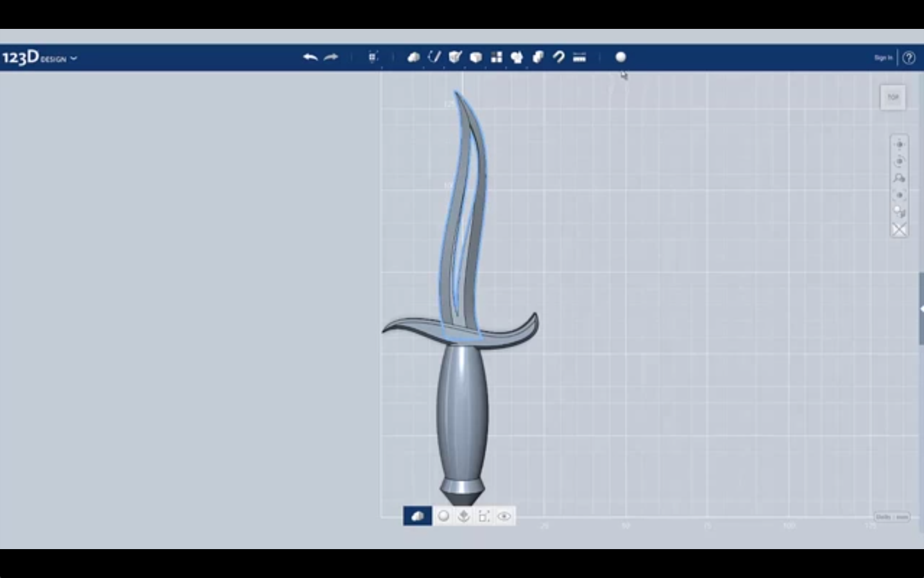This screenshot has width=924, height=578.
Task: Open the Construct tools menu
Action: [x=455, y=57]
